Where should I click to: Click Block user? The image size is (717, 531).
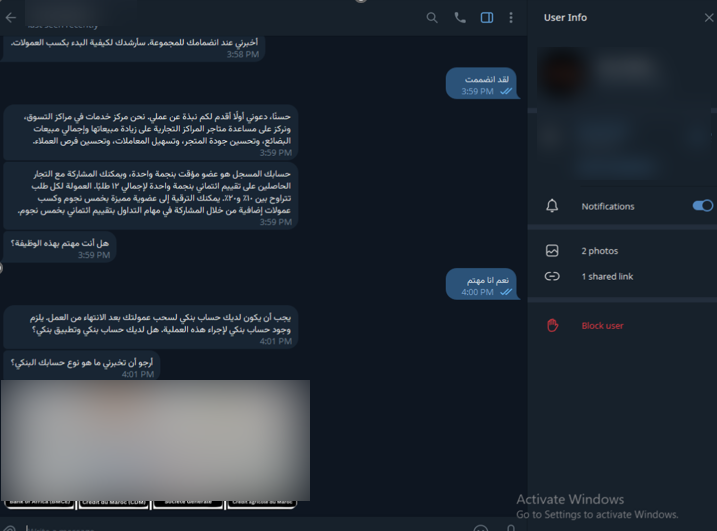pyautogui.click(x=602, y=326)
